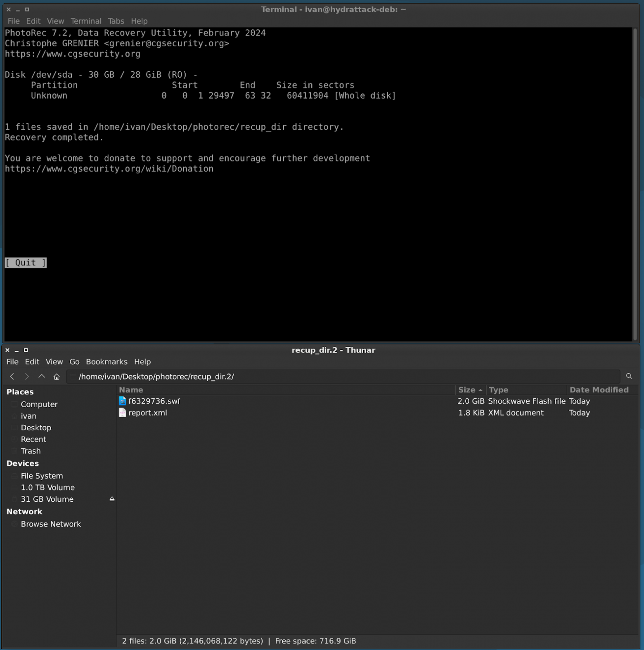
Task: Click the 1.8 KiB size cell
Action: 471,413
